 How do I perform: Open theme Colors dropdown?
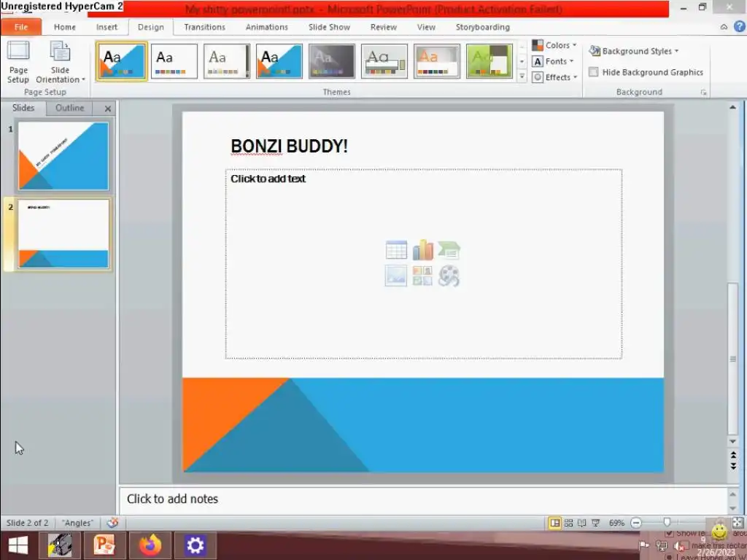554,45
